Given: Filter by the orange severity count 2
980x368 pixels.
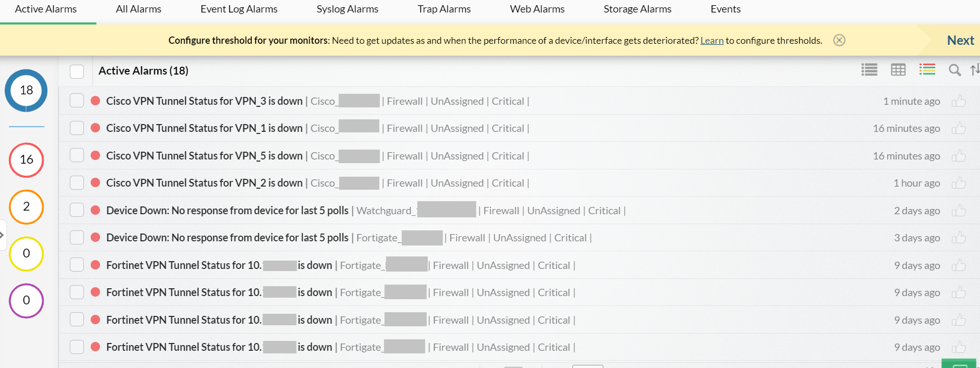Looking at the screenshot, I should click(x=26, y=207).
